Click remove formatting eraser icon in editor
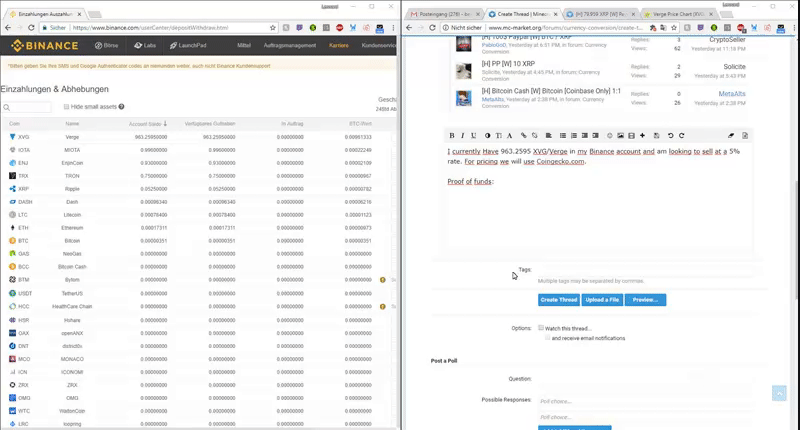 click(731, 136)
